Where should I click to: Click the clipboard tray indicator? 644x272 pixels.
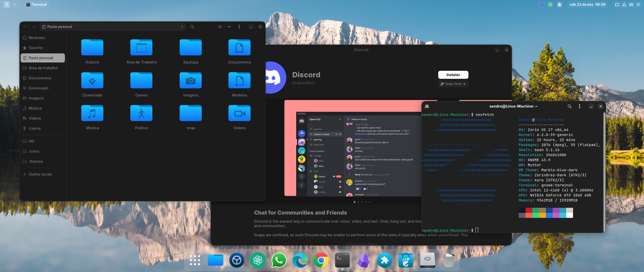[559, 4]
